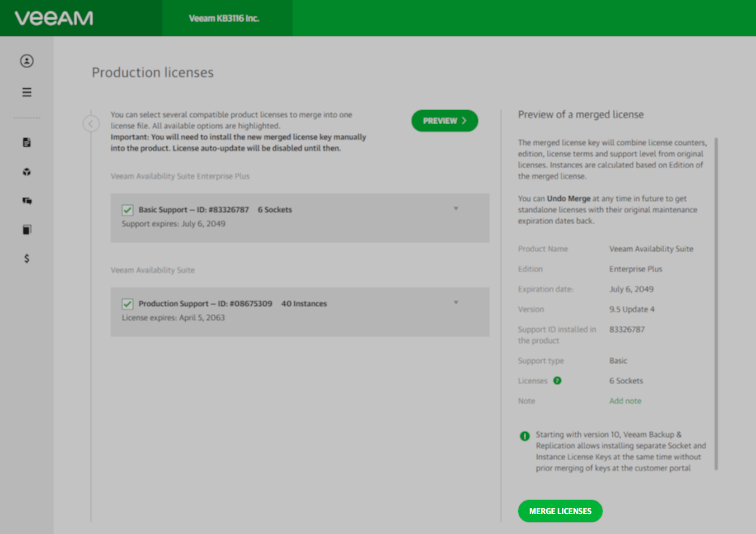Expand the Basic Support license details arrow
This screenshot has width=756, height=534.
(x=456, y=209)
